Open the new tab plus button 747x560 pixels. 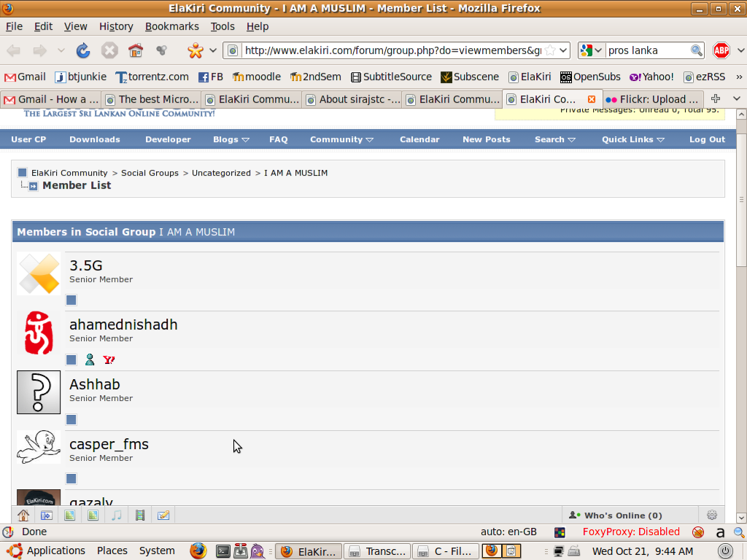[x=715, y=98]
